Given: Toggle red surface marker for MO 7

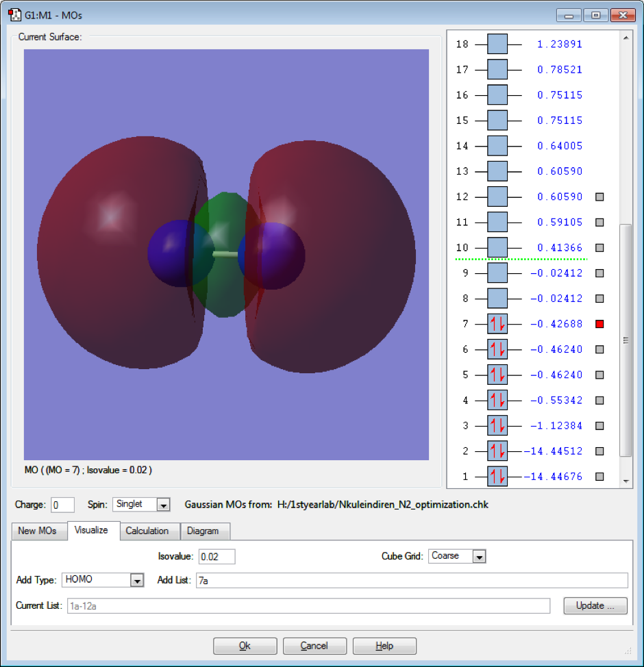Looking at the screenshot, I should tap(599, 324).
